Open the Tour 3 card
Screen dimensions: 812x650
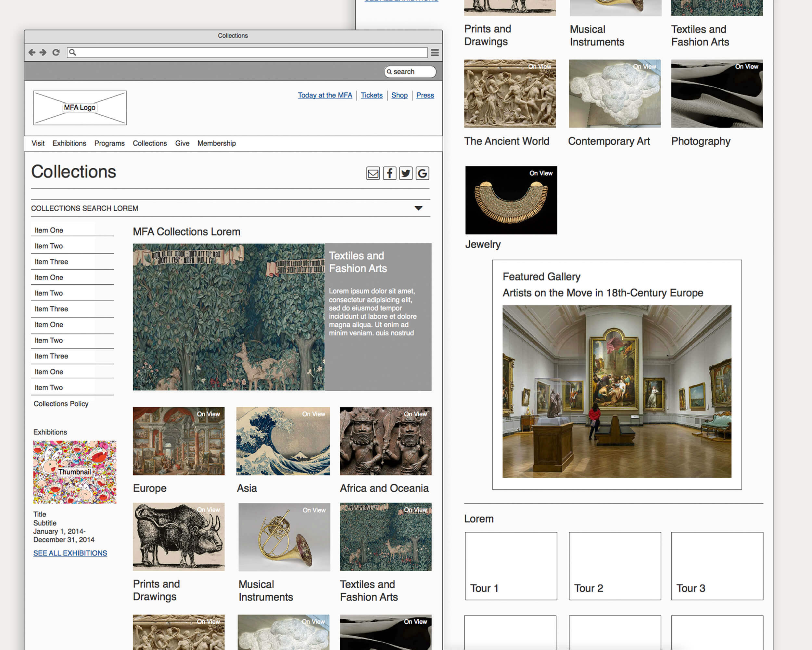[717, 566]
